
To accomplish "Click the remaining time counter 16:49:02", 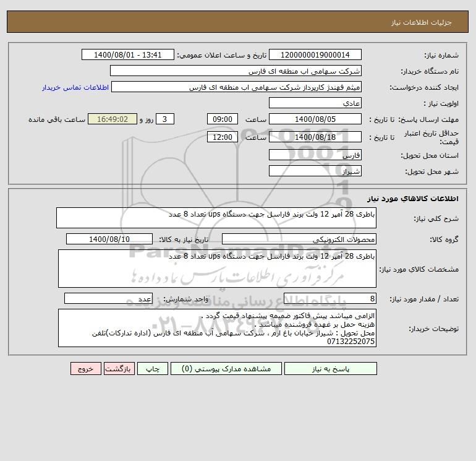I will point(113,119).
